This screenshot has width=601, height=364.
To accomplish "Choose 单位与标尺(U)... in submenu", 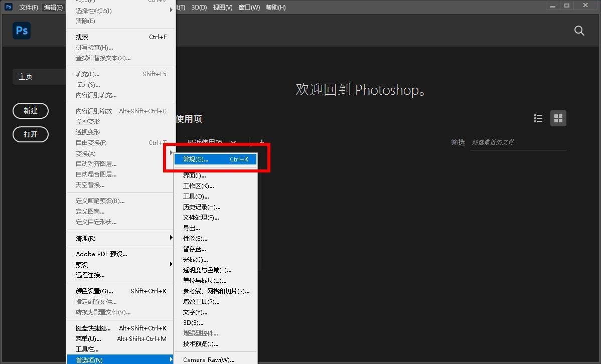I will pos(215,280).
